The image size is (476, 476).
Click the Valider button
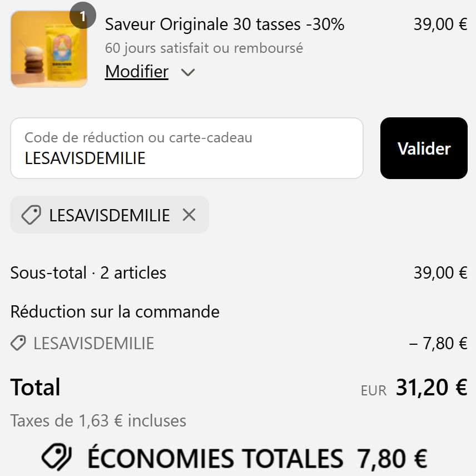click(424, 148)
